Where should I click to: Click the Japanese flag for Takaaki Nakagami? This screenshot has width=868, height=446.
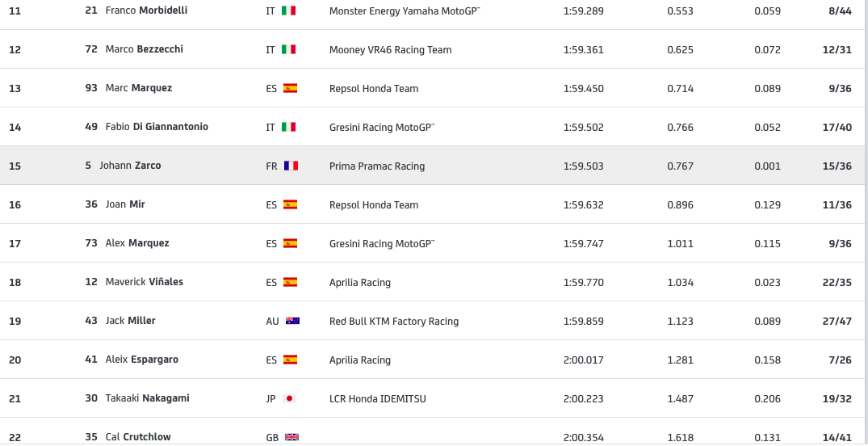tap(289, 398)
